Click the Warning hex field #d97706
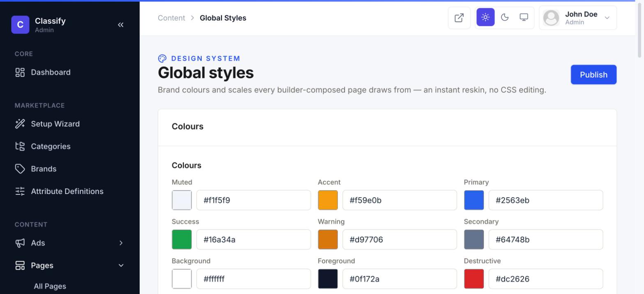The height and width of the screenshot is (294, 644). click(400, 239)
